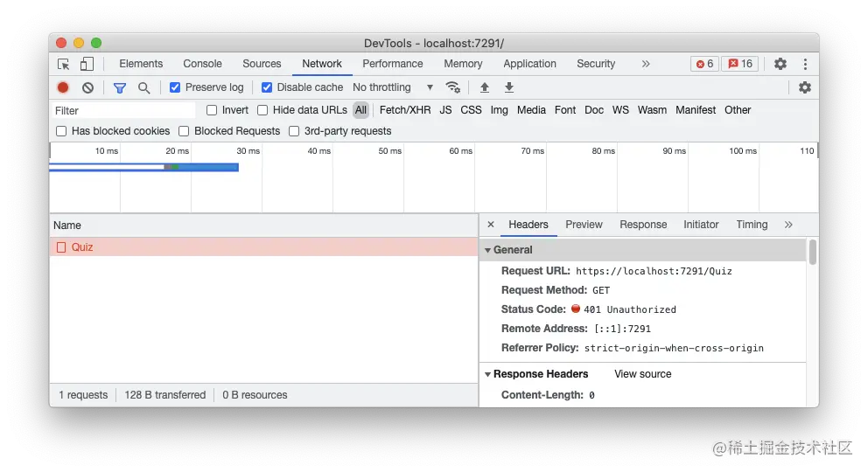Open the network search magnifier

143,87
